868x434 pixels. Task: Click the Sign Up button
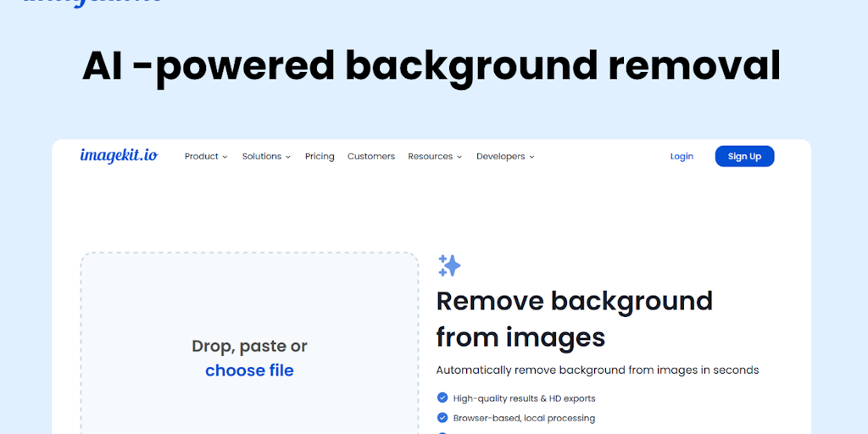tap(744, 156)
